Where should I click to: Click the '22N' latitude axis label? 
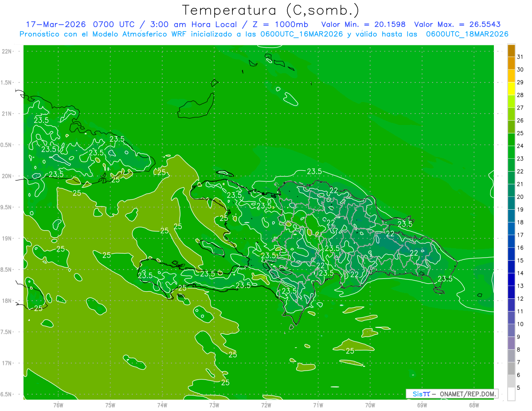(x=7, y=51)
